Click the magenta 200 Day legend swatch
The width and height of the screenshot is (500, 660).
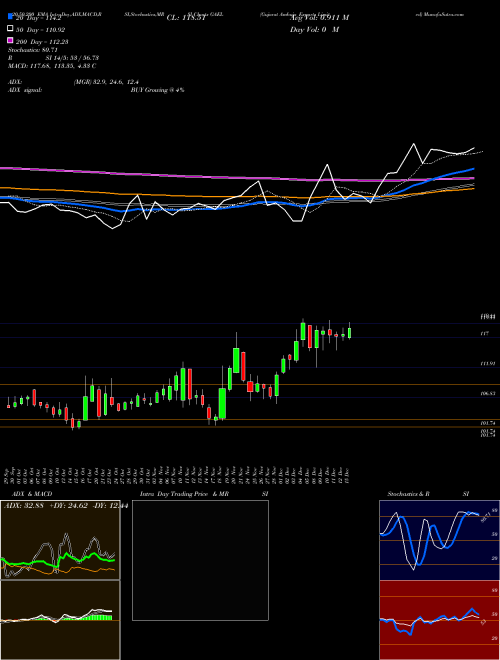click(x=10, y=41)
